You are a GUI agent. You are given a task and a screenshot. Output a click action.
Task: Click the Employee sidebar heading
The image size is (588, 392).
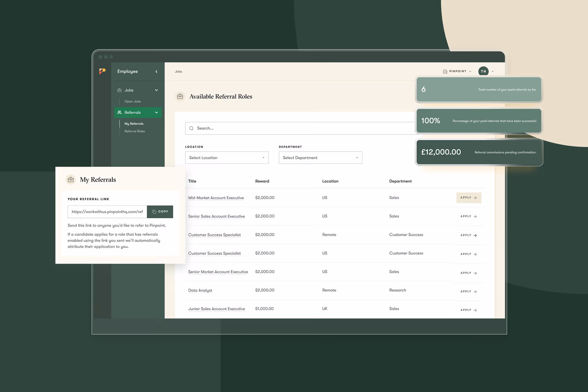[x=127, y=71]
